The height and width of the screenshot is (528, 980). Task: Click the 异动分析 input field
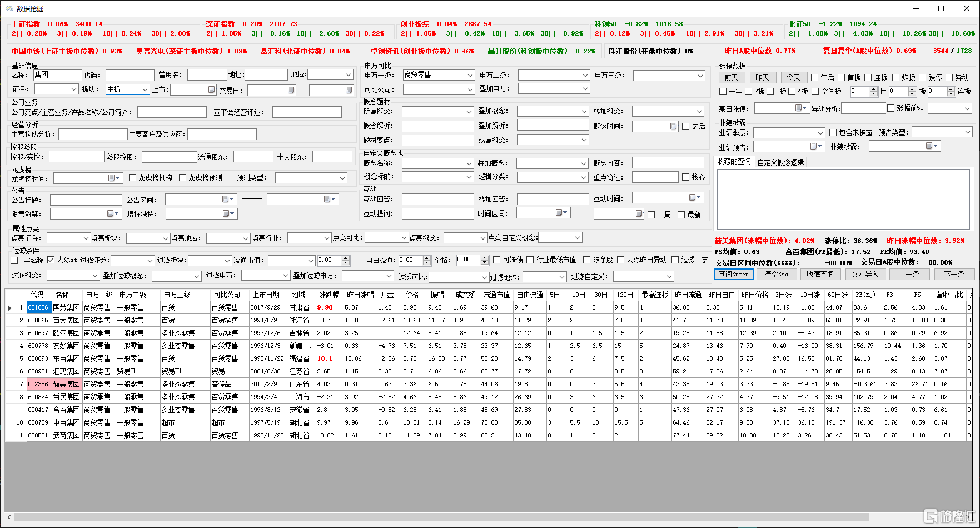(x=863, y=108)
